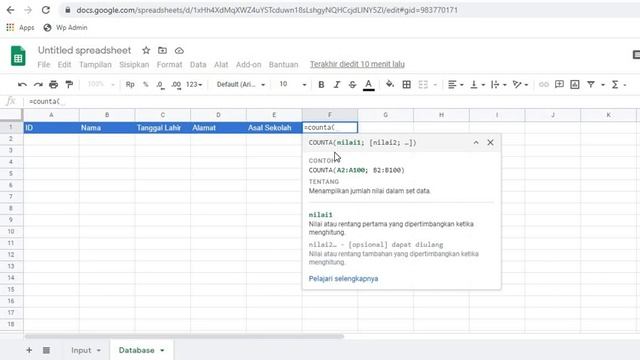640x360 pixels.
Task: Click the move to folder icon
Action: (x=162, y=51)
